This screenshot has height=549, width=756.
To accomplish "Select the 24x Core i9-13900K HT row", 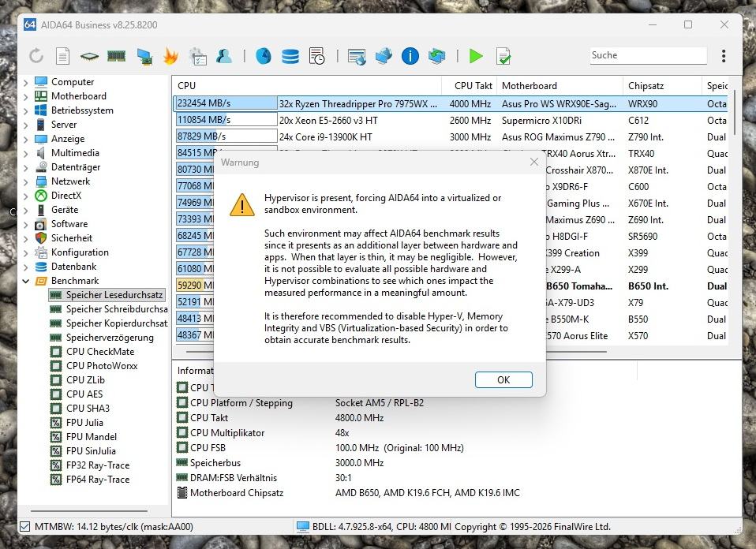I will (450, 137).
